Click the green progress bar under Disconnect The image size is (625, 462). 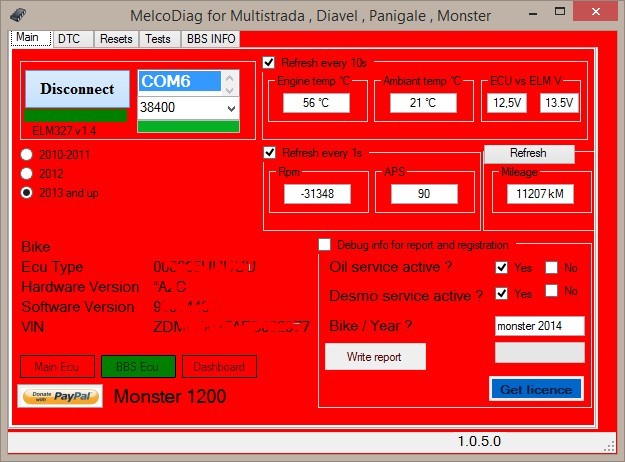tap(76, 115)
